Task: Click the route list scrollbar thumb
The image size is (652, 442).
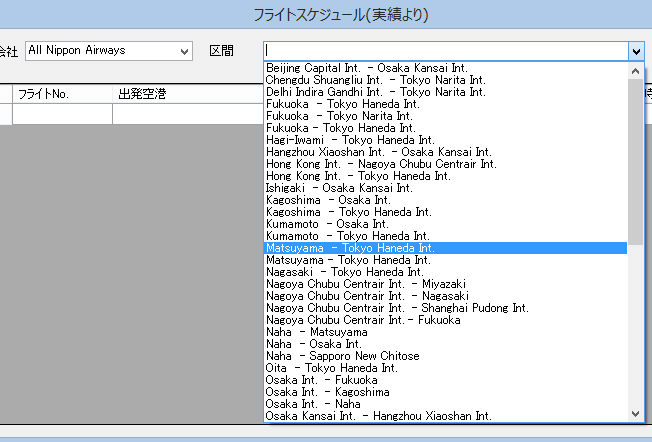Action: point(636,150)
